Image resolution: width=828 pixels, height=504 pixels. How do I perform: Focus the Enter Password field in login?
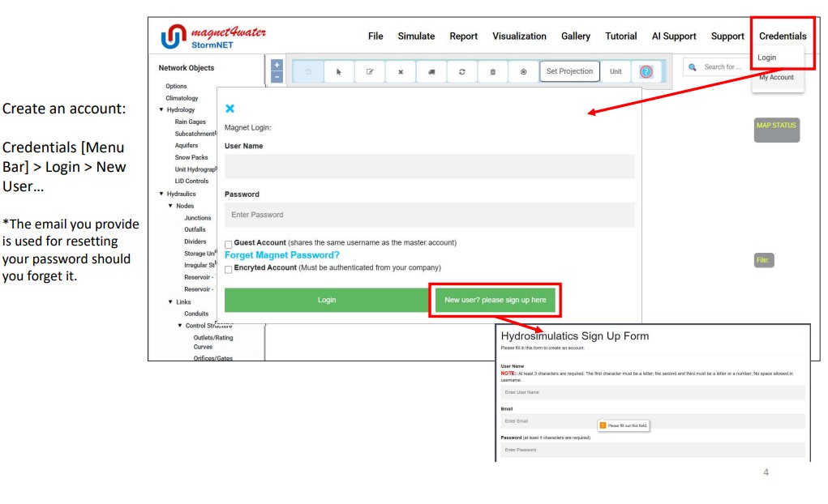429,215
